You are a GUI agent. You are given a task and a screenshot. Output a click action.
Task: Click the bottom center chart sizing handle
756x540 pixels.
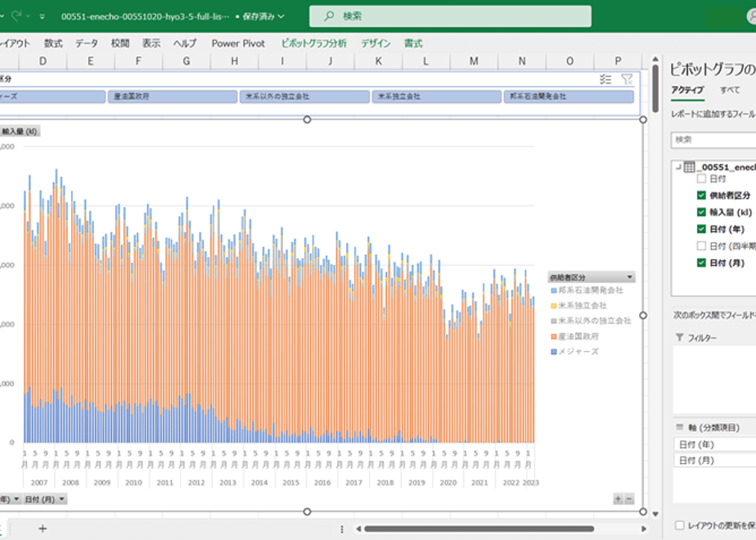point(307,511)
